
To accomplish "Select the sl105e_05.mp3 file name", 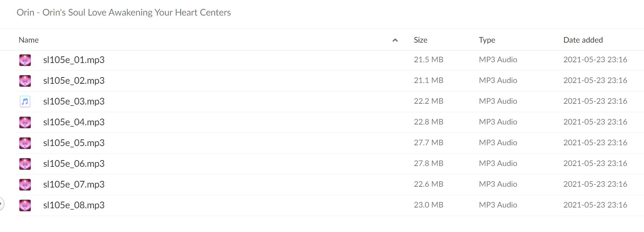I will click(x=74, y=143).
